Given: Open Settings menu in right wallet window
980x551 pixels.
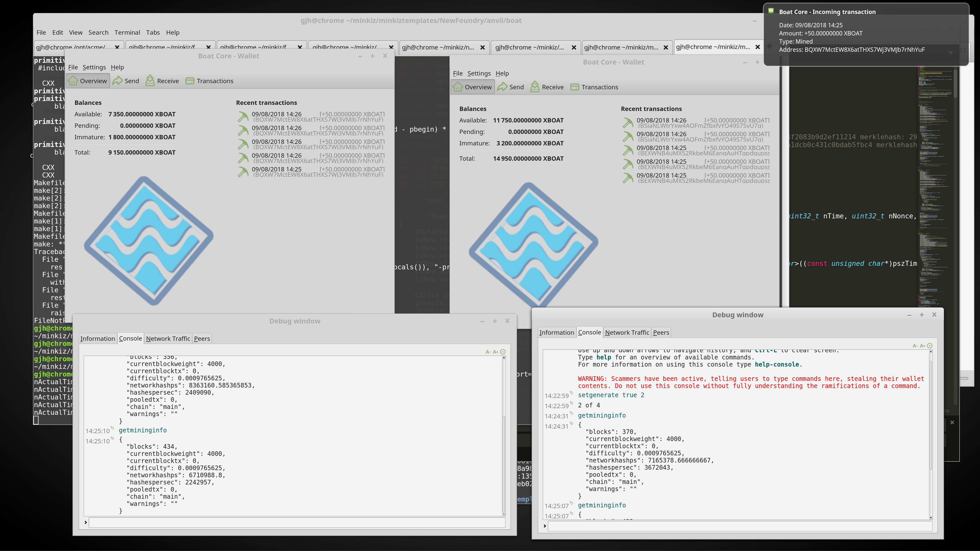Looking at the screenshot, I should tap(479, 73).
